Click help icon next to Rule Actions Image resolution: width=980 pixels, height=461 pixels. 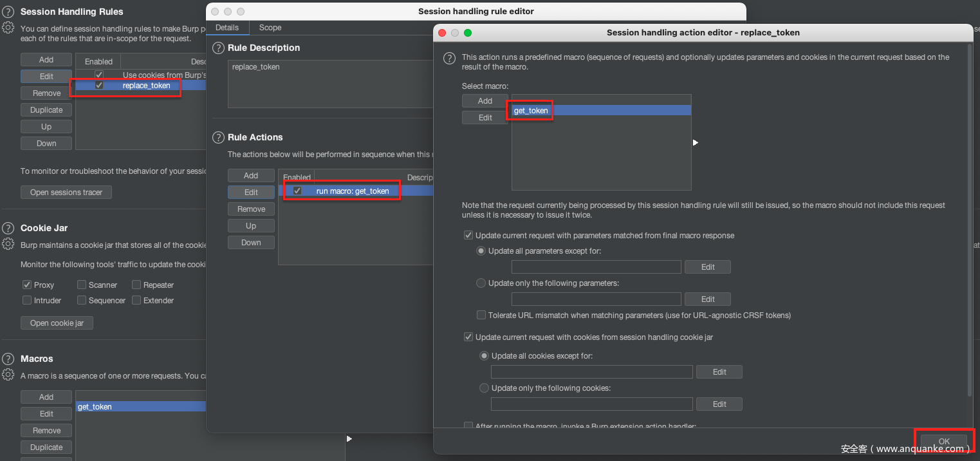(218, 138)
